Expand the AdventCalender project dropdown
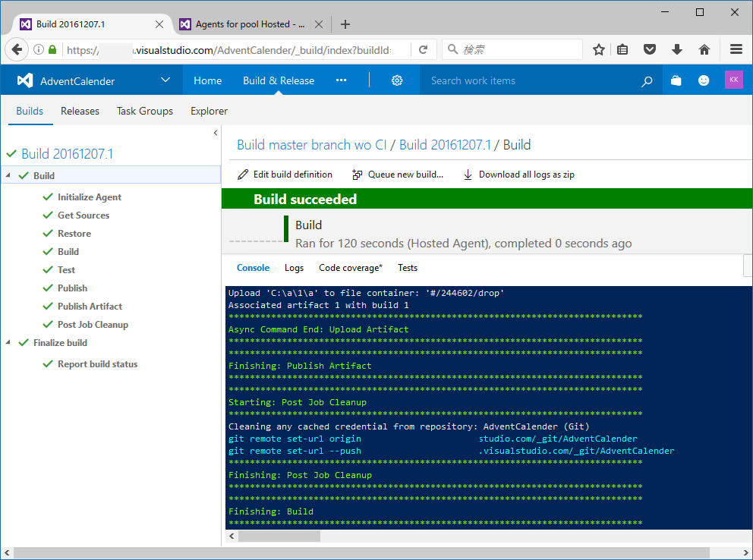This screenshot has width=753, height=560. [165, 80]
